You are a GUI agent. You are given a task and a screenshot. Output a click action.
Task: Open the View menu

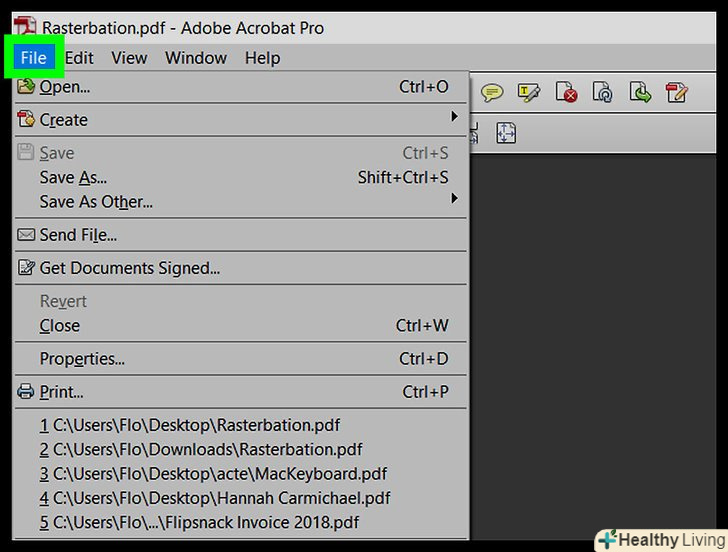pos(129,58)
